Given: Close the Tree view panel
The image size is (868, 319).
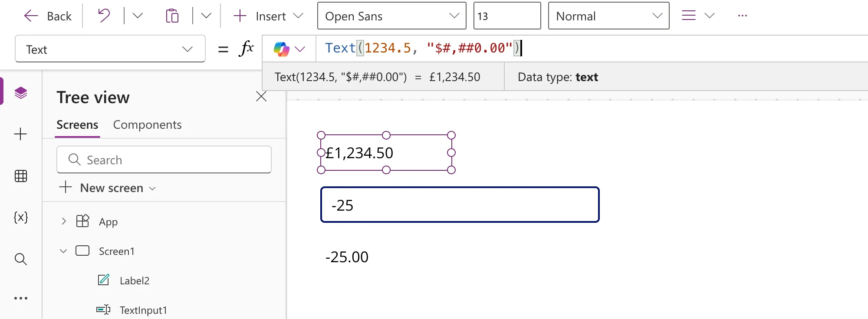Looking at the screenshot, I should (x=261, y=96).
